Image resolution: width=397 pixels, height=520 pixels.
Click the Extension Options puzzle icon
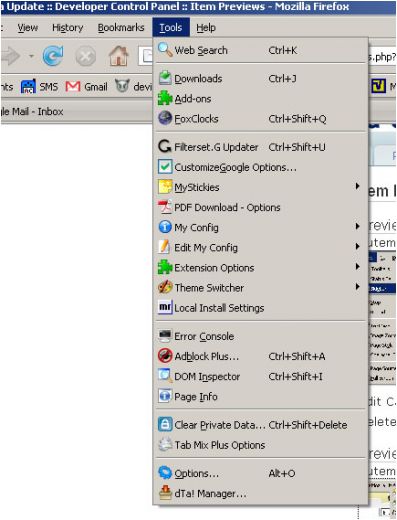[x=165, y=267]
